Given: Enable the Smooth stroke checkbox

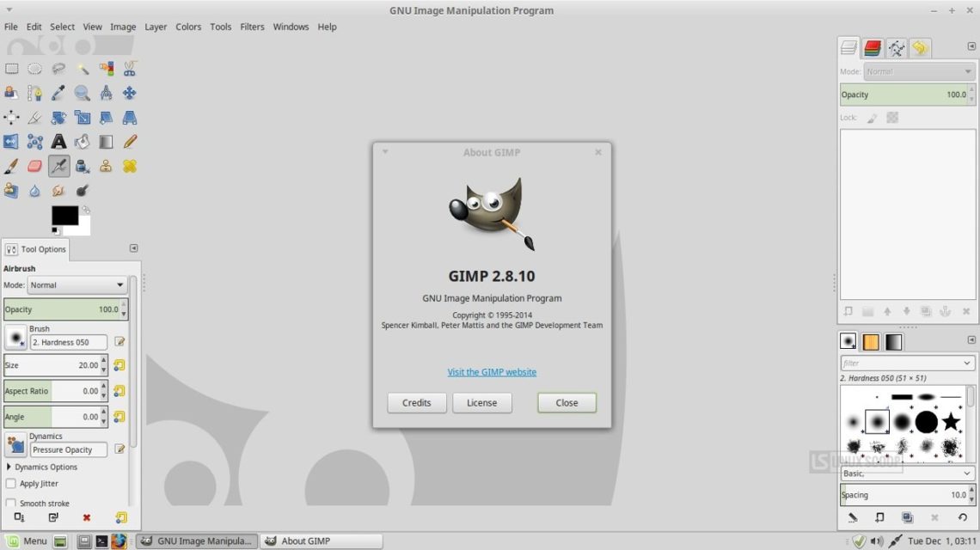Looking at the screenshot, I should 11,504.
